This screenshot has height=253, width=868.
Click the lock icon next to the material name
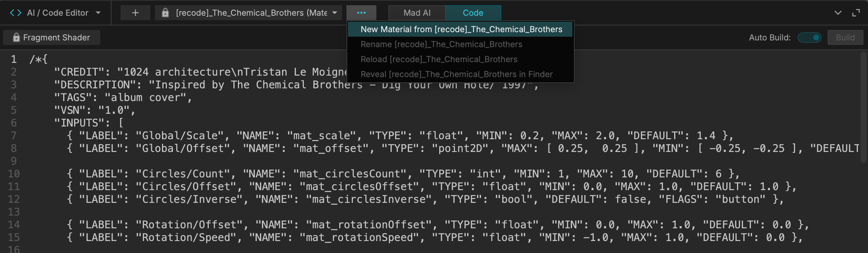(165, 13)
